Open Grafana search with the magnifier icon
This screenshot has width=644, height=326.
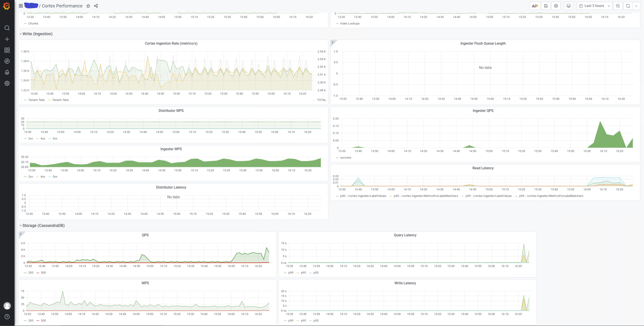[x=7, y=28]
